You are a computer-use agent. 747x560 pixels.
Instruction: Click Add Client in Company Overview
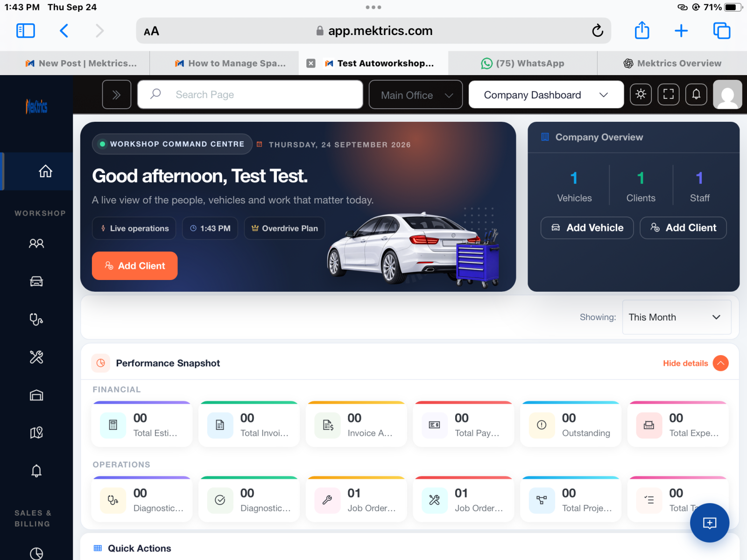click(x=683, y=228)
